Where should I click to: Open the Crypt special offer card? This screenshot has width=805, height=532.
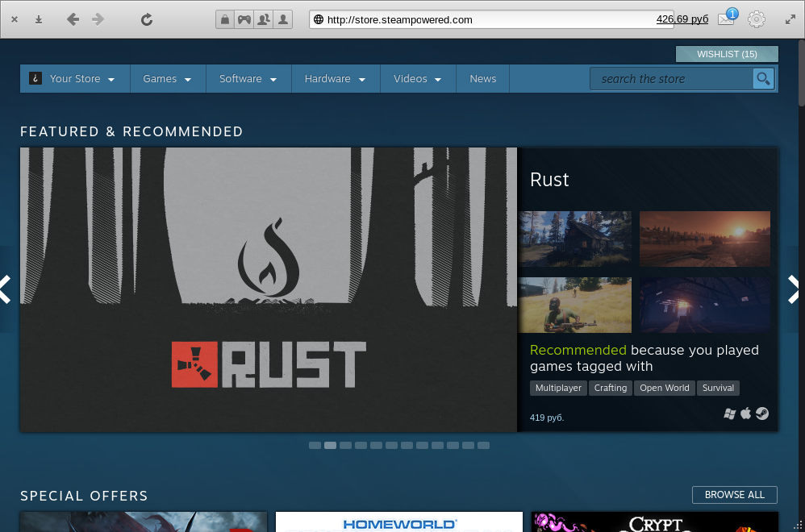point(655,522)
